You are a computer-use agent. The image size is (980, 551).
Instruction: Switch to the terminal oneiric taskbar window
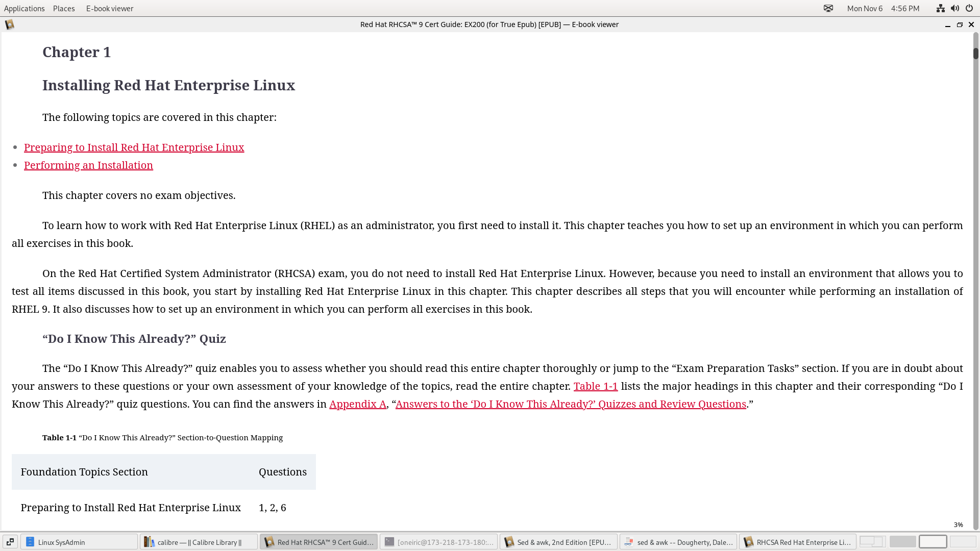[x=438, y=542]
